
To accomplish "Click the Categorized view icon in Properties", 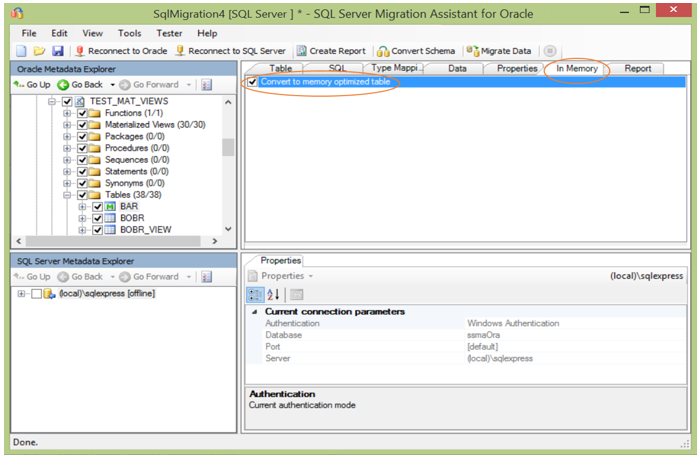I will pyautogui.click(x=255, y=294).
